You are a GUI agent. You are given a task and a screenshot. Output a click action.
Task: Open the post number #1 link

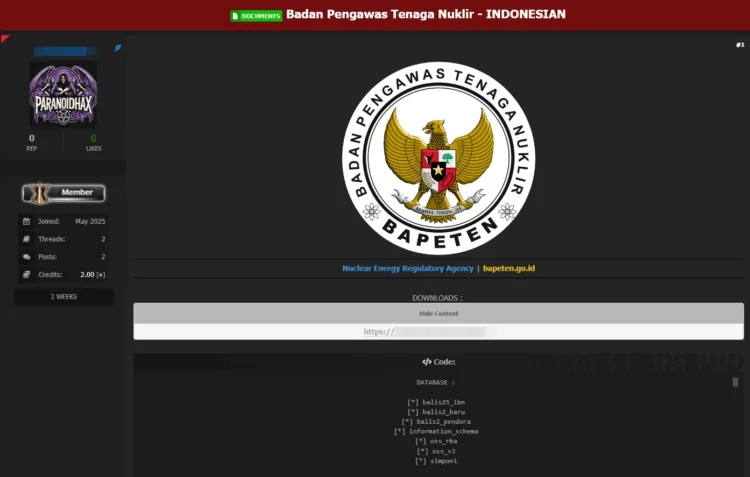740,44
